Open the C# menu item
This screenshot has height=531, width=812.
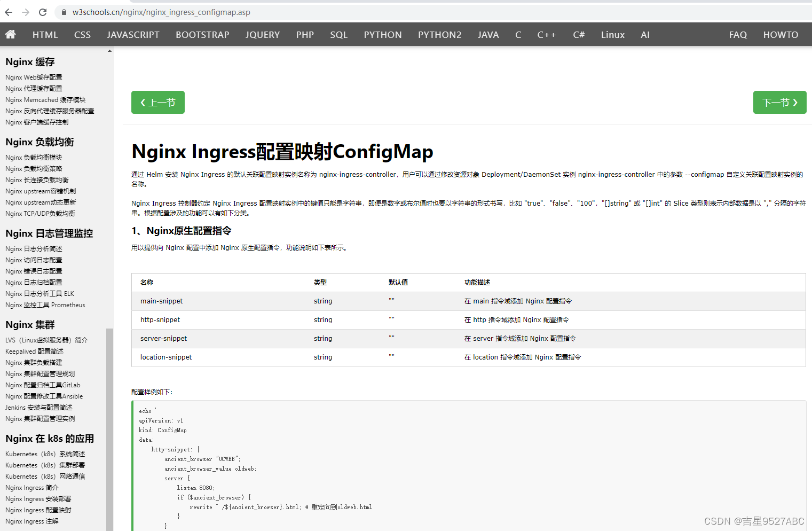click(579, 35)
